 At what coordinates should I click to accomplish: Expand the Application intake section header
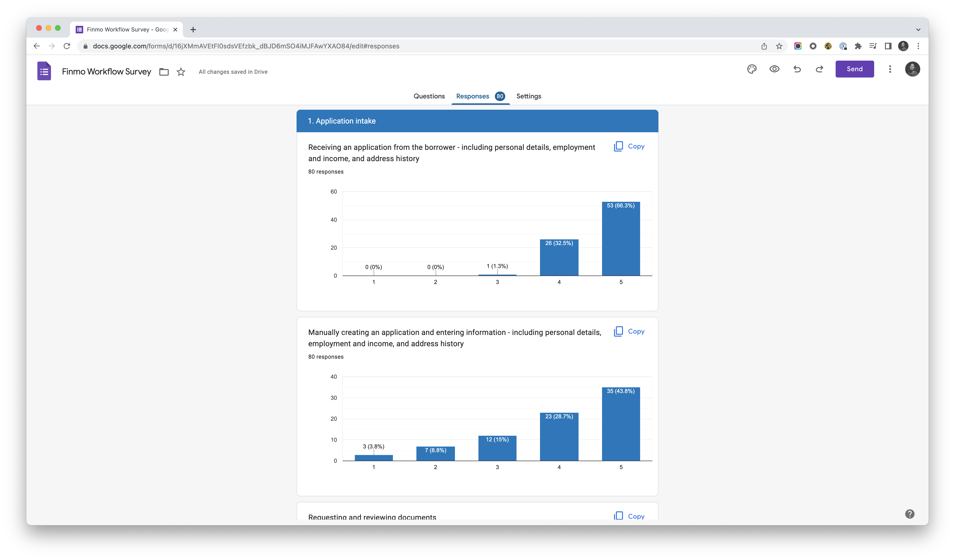point(477,121)
